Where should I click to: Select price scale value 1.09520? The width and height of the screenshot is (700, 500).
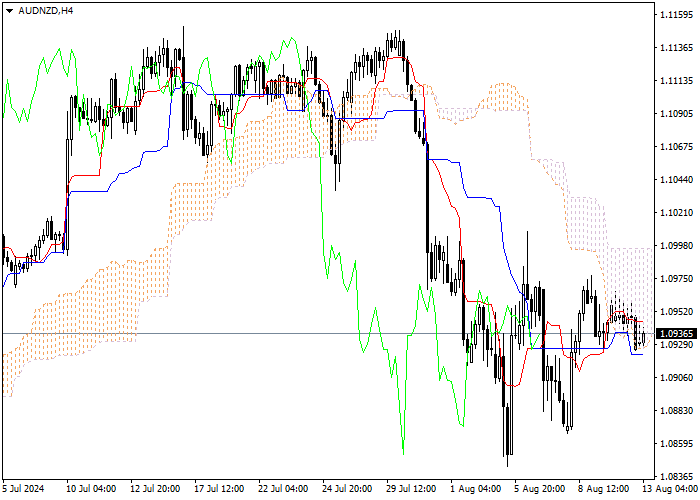[x=676, y=312]
